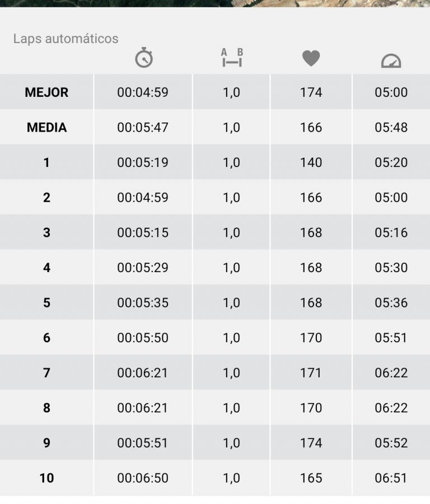The image size is (430, 504).
Task: Open lap 10 row
Action: [215, 477]
